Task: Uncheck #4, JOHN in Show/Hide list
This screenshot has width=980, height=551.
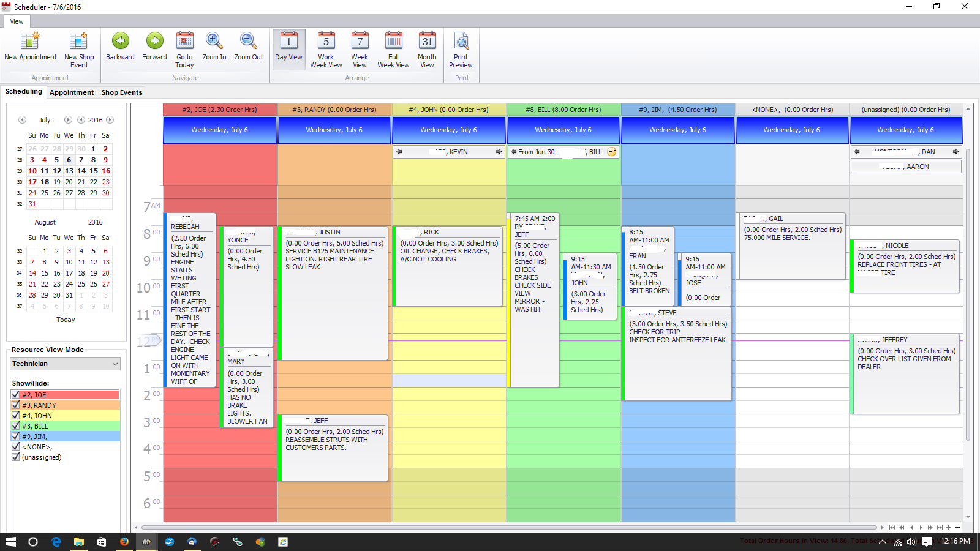Action: (x=16, y=416)
